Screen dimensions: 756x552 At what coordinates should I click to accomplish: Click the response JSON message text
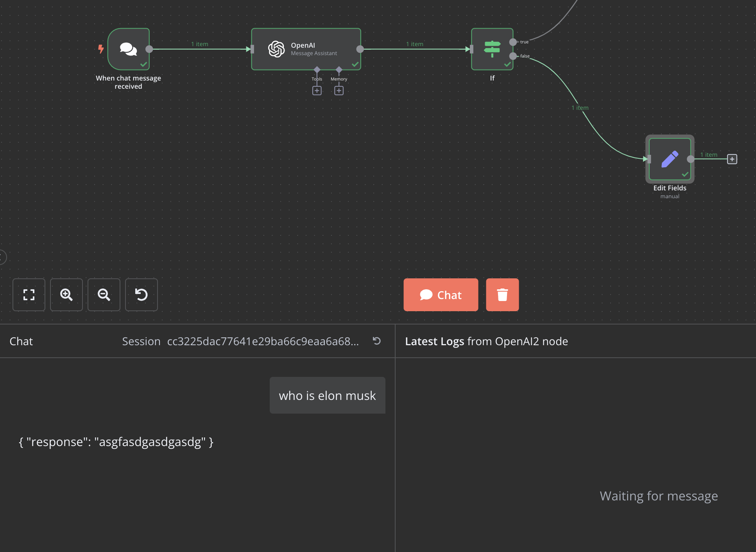(x=116, y=442)
